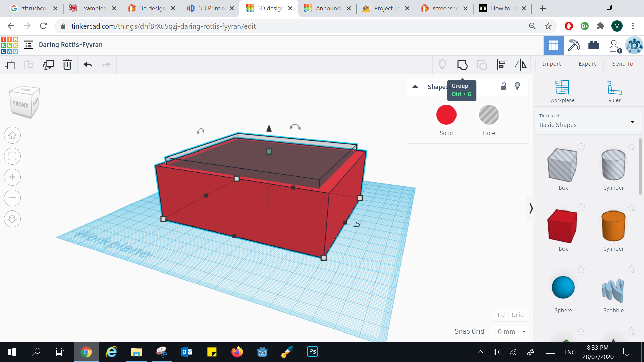This screenshot has width=644, height=362.
Task: Click the Edit Grid button
Action: (511, 315)
